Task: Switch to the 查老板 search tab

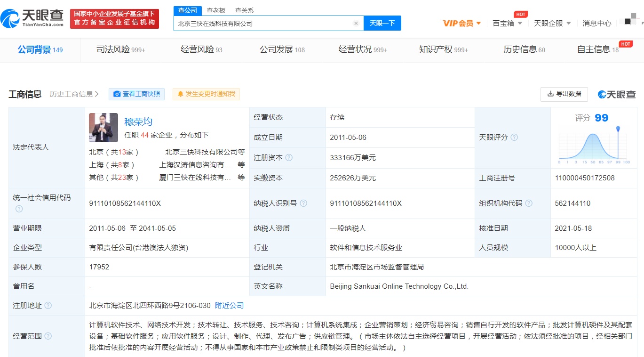Action: pyautogui.click(x=216, y=10)
